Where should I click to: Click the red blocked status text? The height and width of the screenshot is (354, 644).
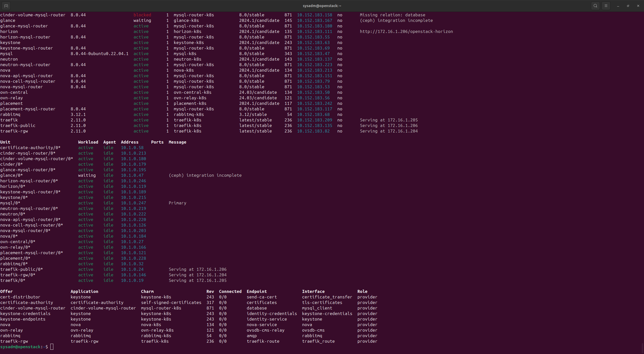tap(142, 15)
